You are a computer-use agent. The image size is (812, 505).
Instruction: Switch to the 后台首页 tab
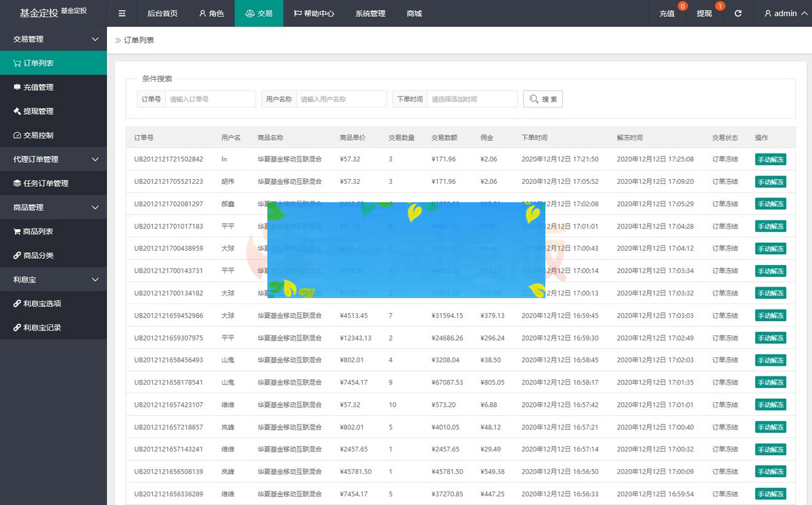162,14
